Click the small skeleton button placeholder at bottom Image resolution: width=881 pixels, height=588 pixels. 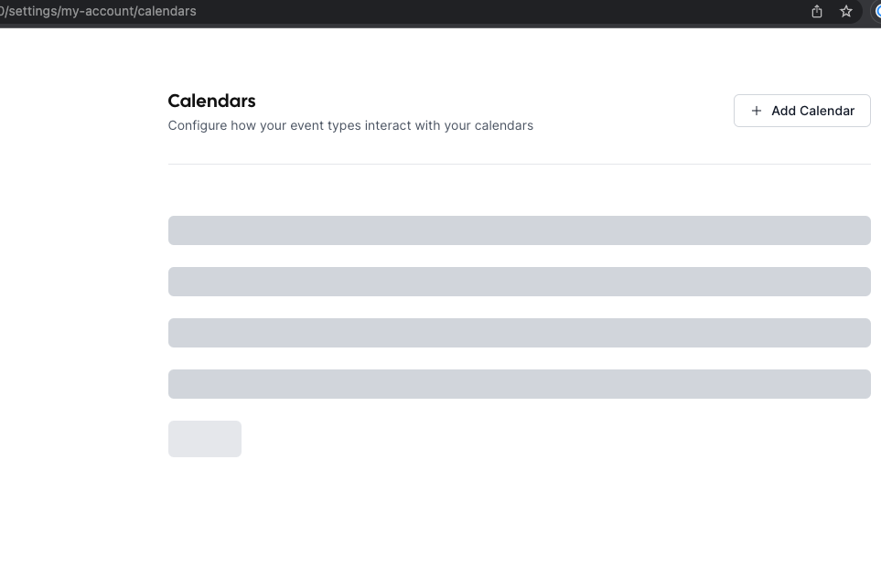[204, 439]
